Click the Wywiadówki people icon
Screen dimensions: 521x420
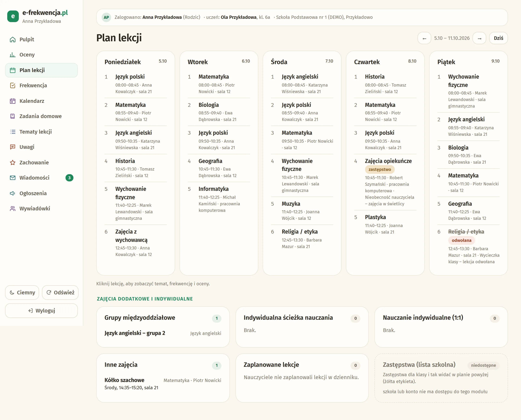pos(12,208)
